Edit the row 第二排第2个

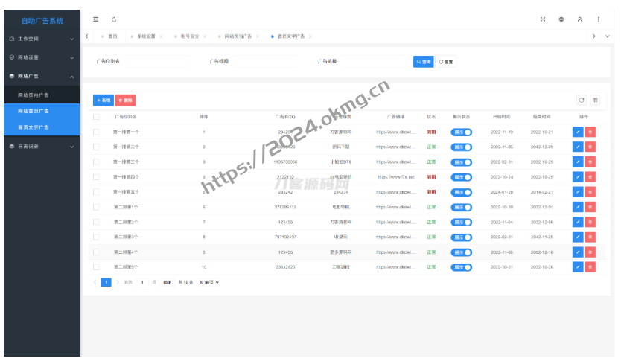[x=578, y=223]
